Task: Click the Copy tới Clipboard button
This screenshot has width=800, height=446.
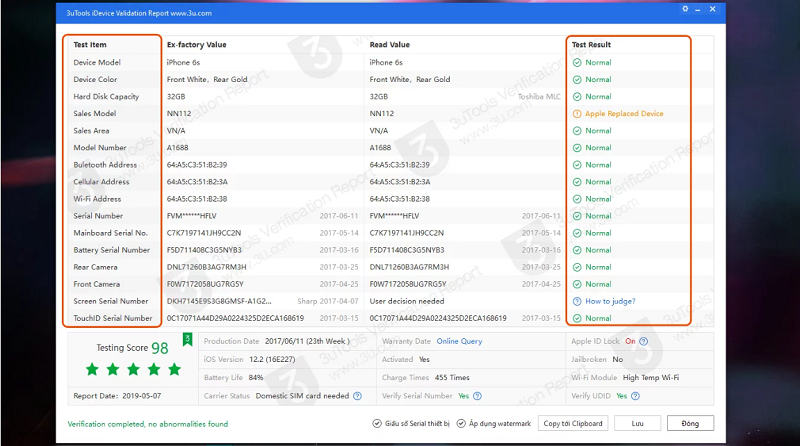Action: [x=573, y=424]
